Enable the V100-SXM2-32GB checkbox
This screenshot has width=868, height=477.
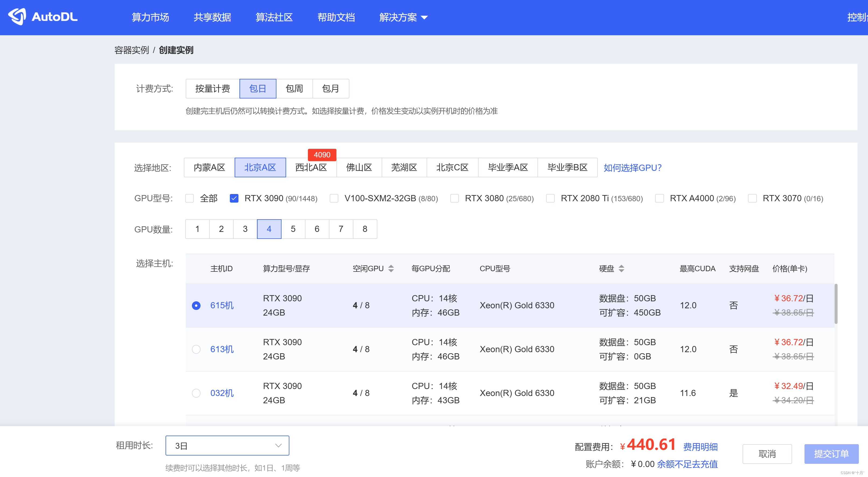click(334, 198)
